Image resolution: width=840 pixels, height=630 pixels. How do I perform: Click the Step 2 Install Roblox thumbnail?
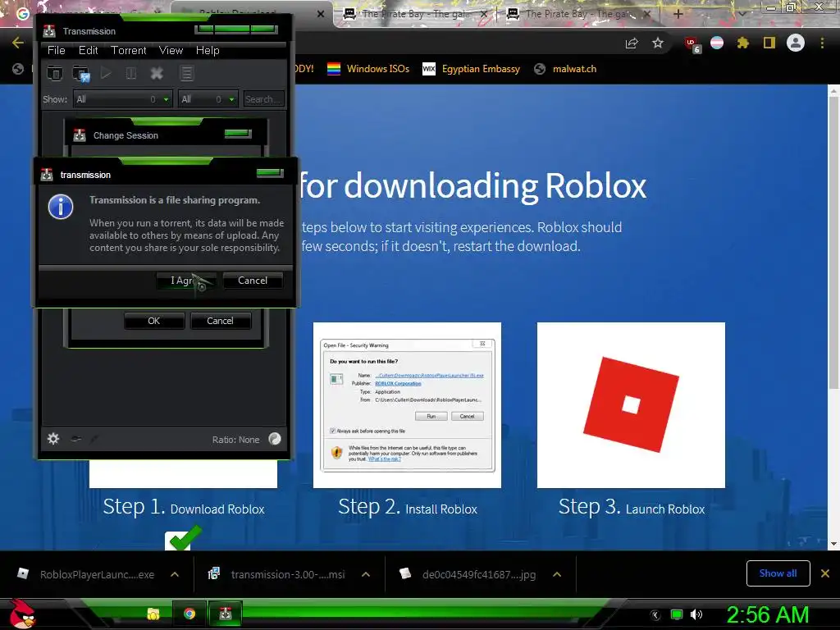click(x=407, y=405)
